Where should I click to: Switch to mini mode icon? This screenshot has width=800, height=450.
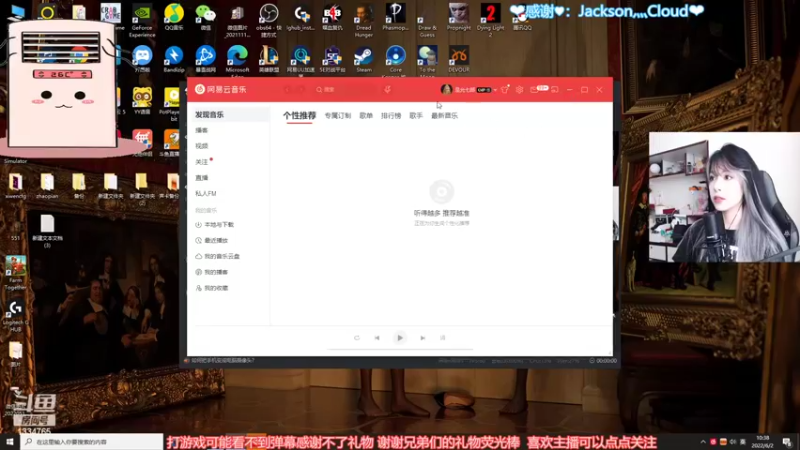[555, 89]
